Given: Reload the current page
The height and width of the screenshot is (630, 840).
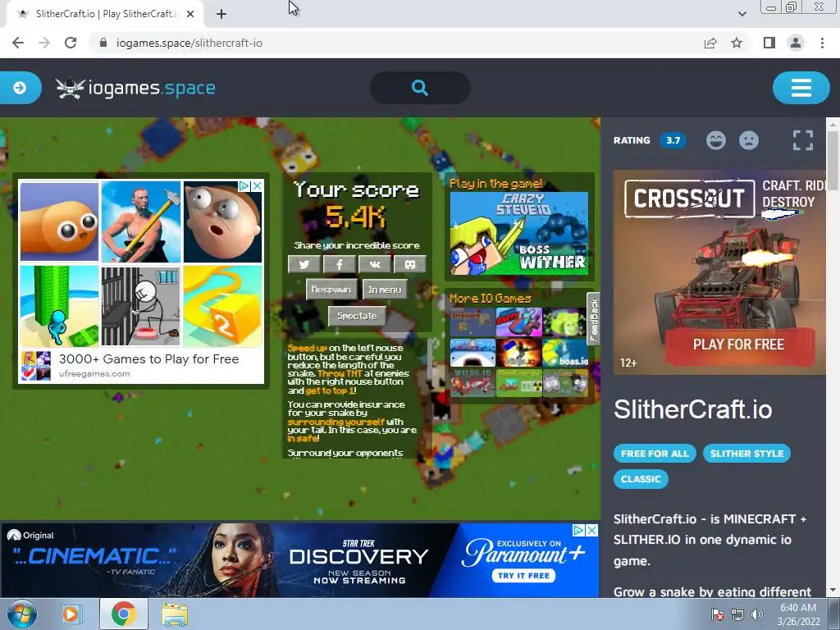Looking at the screenshot, I should [71, 43].
